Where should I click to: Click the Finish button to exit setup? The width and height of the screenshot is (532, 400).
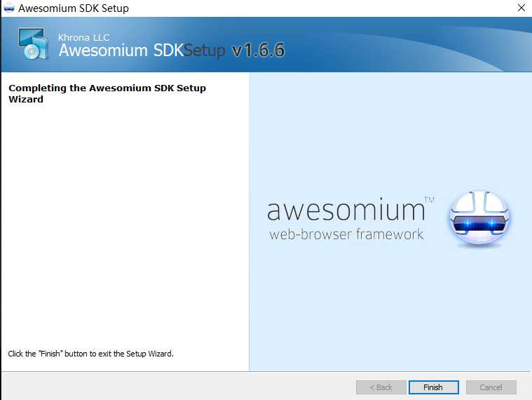[x=433, y=387]
